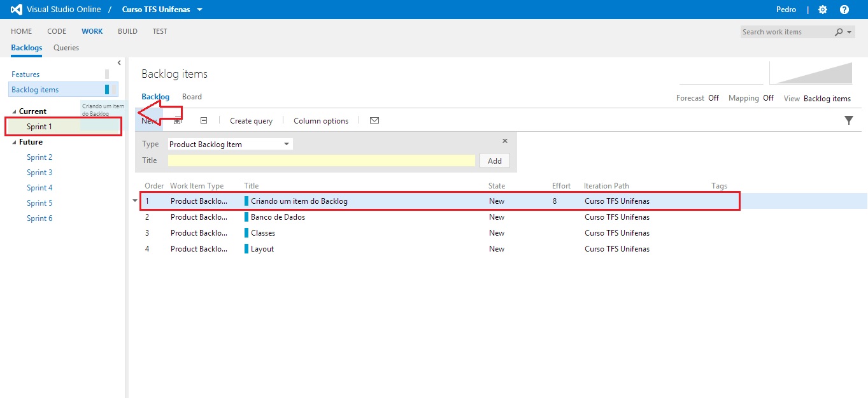The width and height of the screenshot is (868, 398).
Task: Go to the CODE hub
Action: coord(57,31)
